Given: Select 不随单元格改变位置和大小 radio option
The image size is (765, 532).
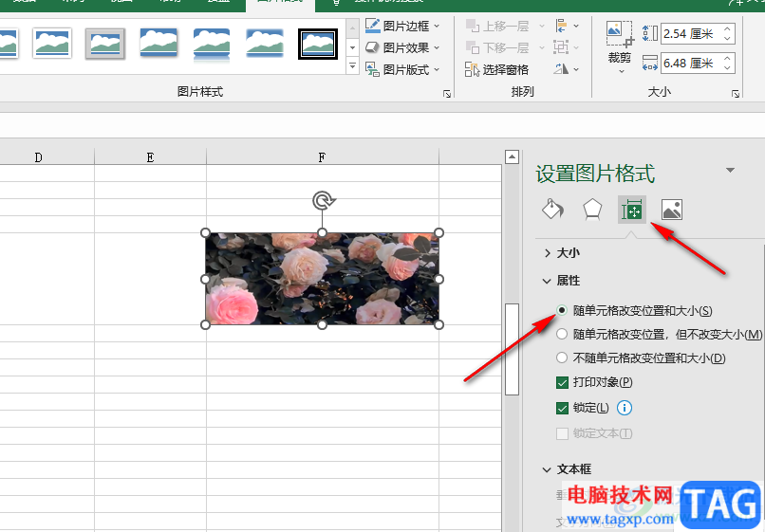Looking at the screenshot, I should point(562,358).
